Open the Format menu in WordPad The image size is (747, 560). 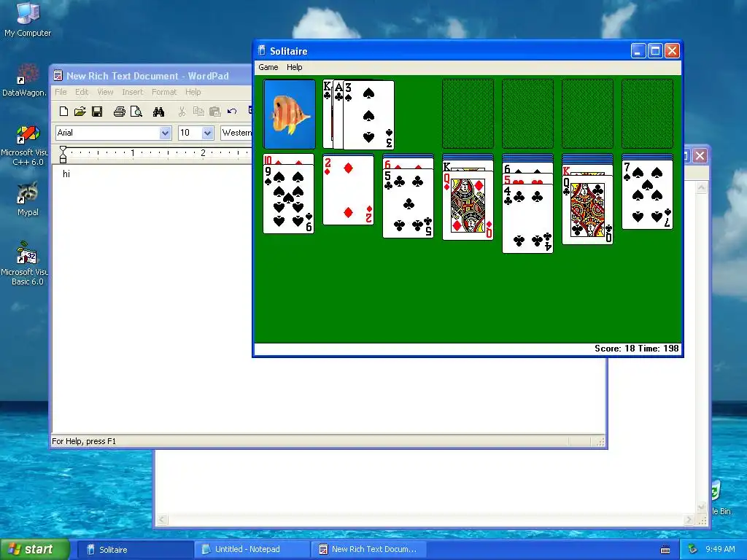click(164, 92)
